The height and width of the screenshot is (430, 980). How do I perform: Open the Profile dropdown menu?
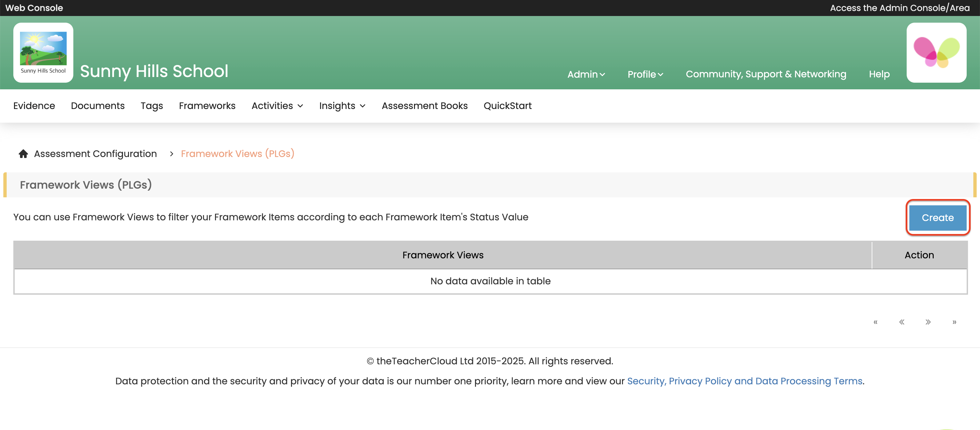pyautogui.click(x=645, y=74)
